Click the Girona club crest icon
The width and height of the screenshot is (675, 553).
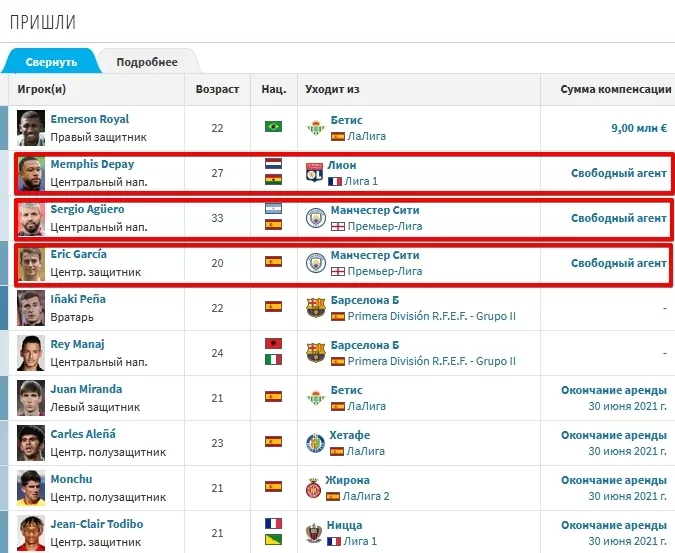pos(315,487)
